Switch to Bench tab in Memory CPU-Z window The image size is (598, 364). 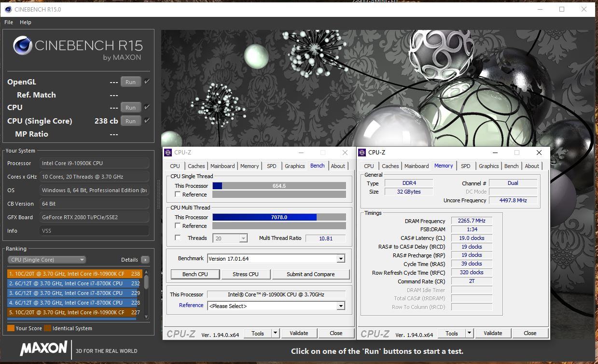(512, 166)
